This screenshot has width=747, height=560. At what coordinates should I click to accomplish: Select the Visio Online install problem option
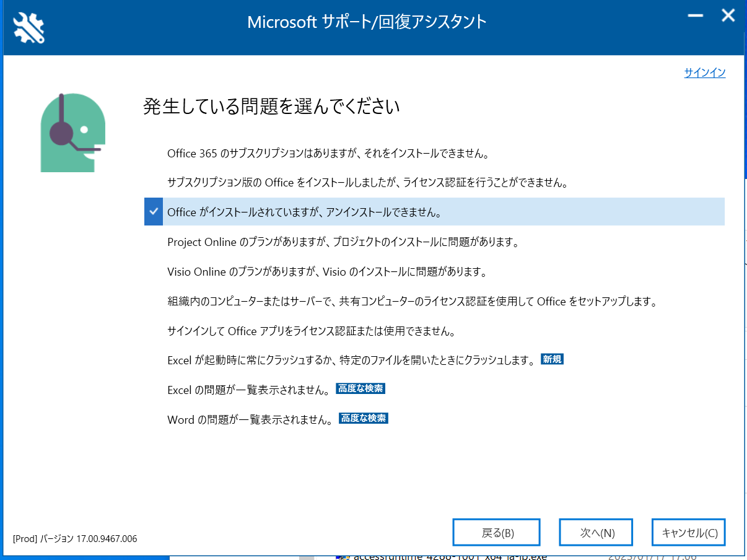[x=327, y=272]
